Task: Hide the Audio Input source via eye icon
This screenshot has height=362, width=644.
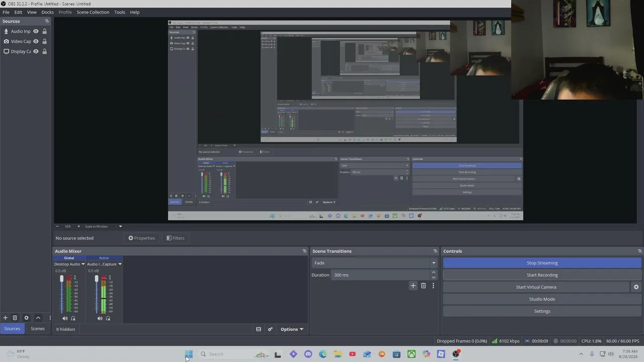Action: click(36, 31)
